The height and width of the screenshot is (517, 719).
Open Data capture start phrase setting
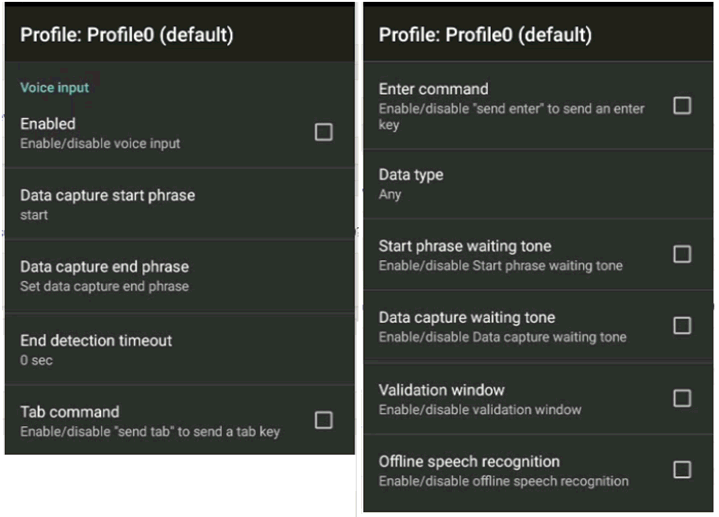click(x=180, y=204)
